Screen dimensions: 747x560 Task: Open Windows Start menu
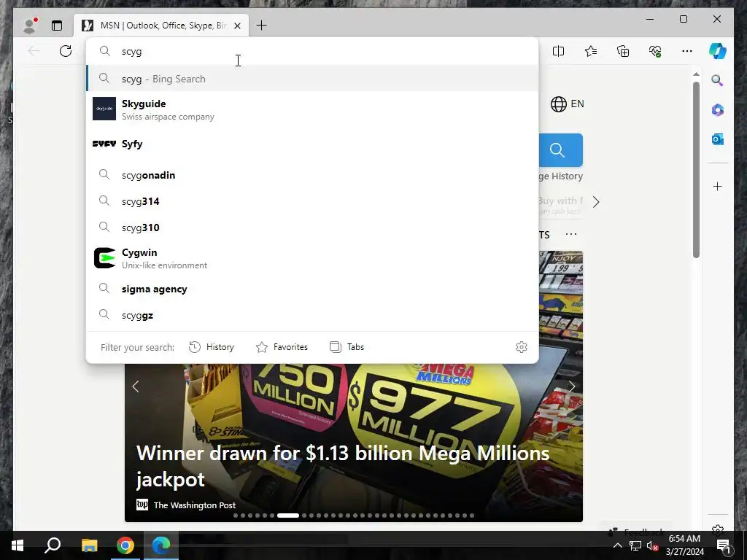click(x=18, y=545)
